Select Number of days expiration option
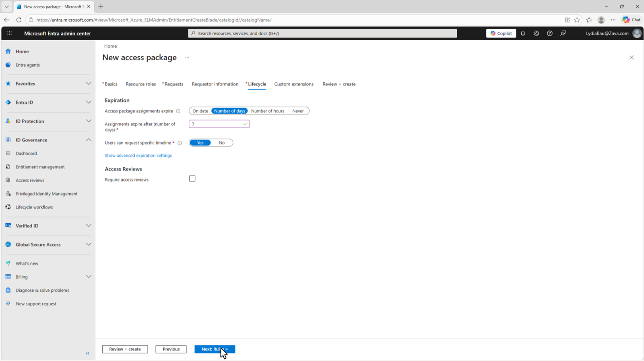The width and height of the screenshot is (644, 361). pos(229,111)
